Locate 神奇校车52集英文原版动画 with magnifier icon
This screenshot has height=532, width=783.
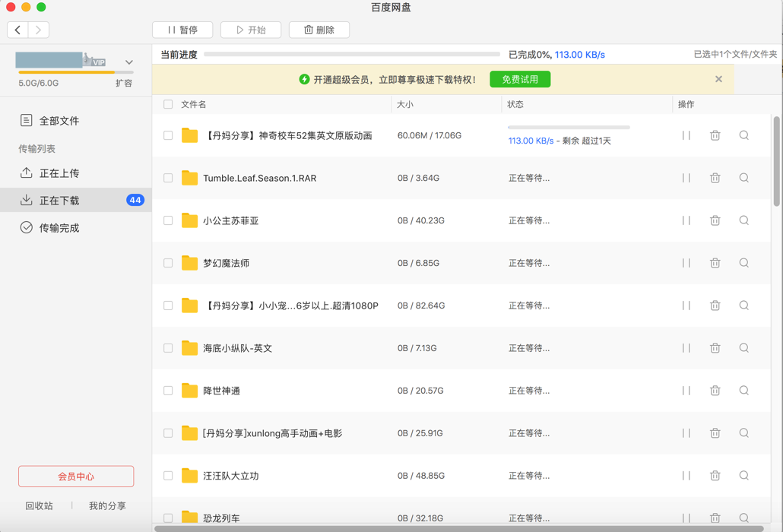click(744, 135)
